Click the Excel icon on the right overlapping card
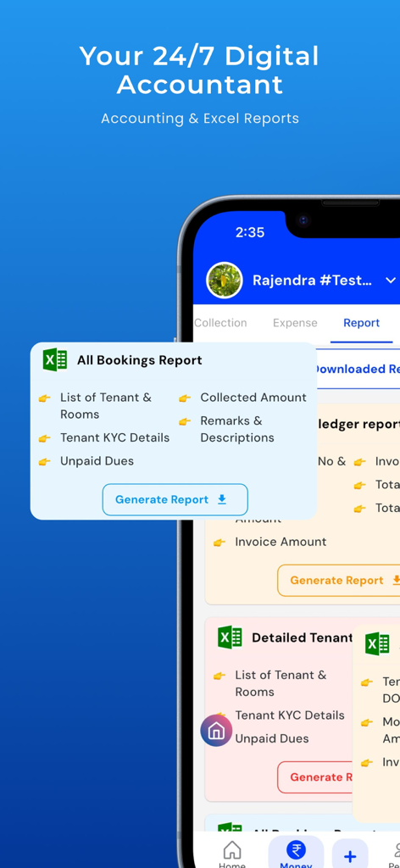Image resolution: width=400 pixels, height=868 pixels. click(377, 644)
